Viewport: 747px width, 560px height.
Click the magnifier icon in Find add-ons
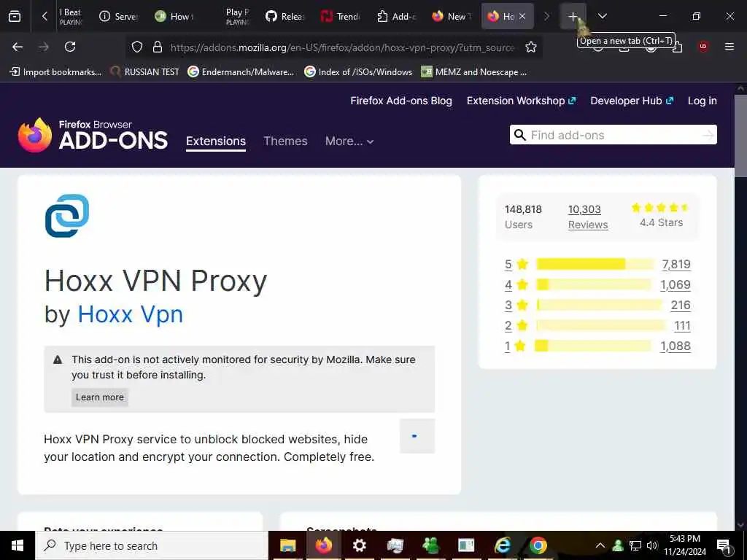click(x=520, y=135)
